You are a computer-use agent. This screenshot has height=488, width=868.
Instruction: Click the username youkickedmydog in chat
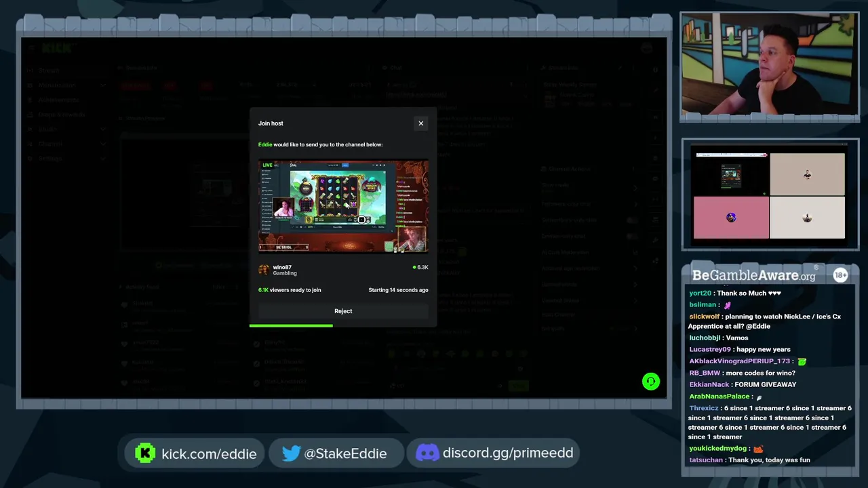click(717, 449)
